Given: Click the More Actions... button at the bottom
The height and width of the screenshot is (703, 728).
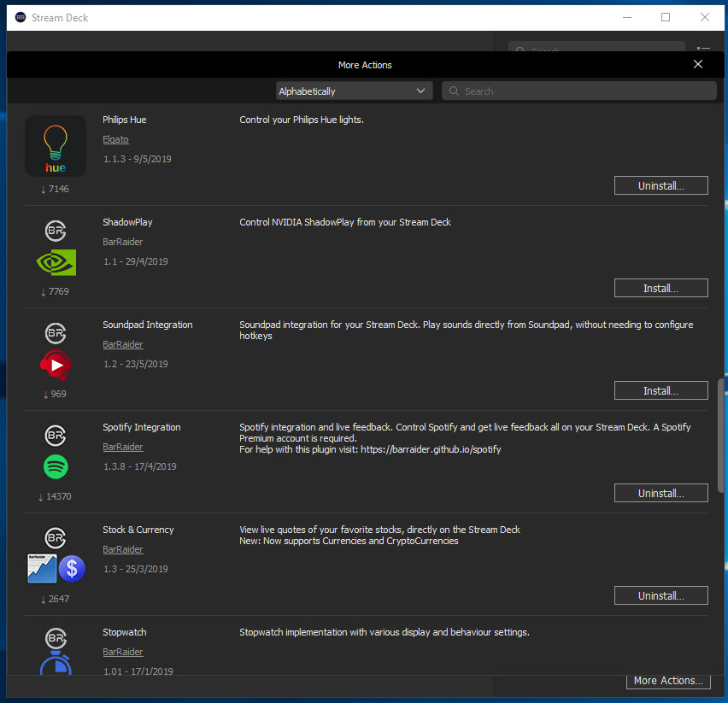Looking at the screenshot, I should pyautogui.click(x=668, y=681).
